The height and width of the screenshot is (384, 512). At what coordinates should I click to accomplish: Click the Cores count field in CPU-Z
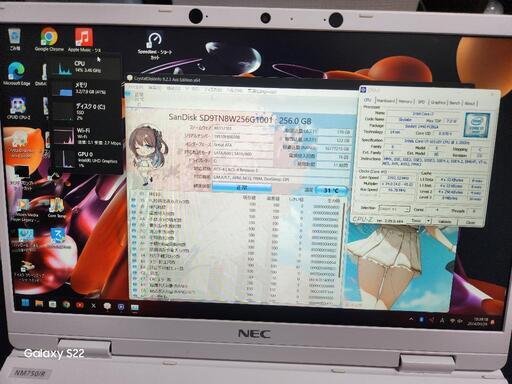[x=437, y=210]
